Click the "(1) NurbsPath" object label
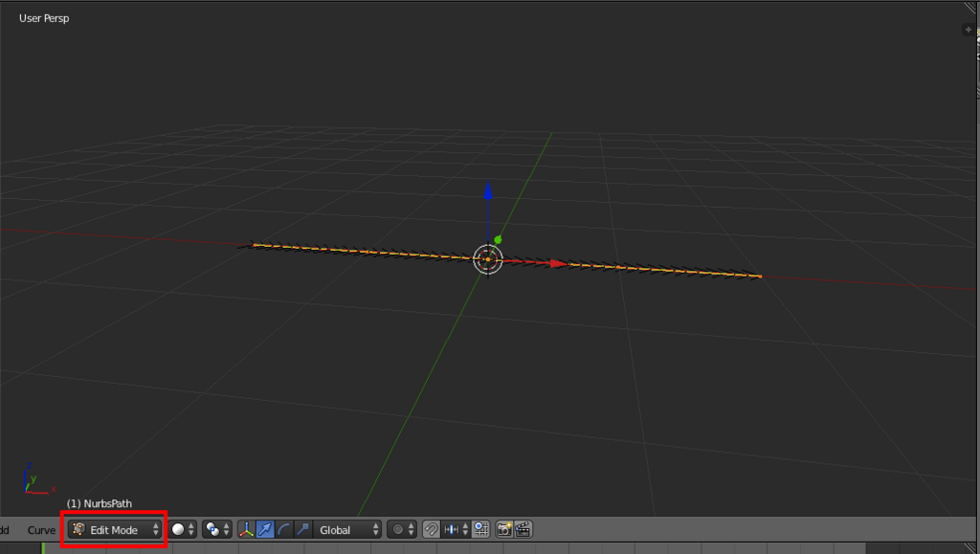 point(100,503)
